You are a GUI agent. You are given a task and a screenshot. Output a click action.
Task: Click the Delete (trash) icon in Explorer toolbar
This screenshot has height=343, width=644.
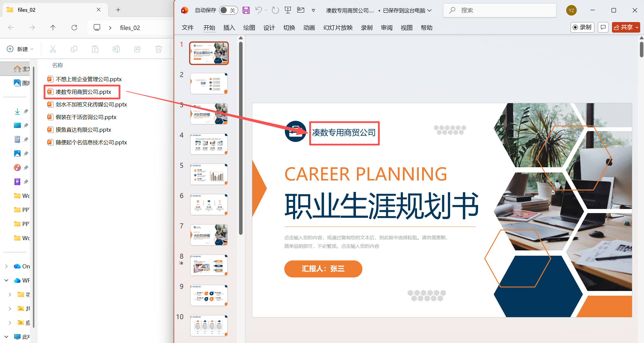pyautogui.click(x=159, y=49)
